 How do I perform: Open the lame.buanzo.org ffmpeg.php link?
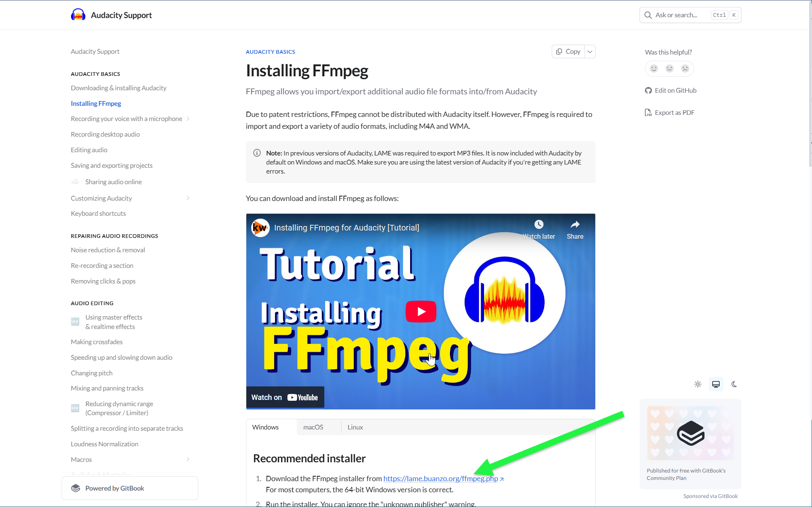tap(443, 479)
